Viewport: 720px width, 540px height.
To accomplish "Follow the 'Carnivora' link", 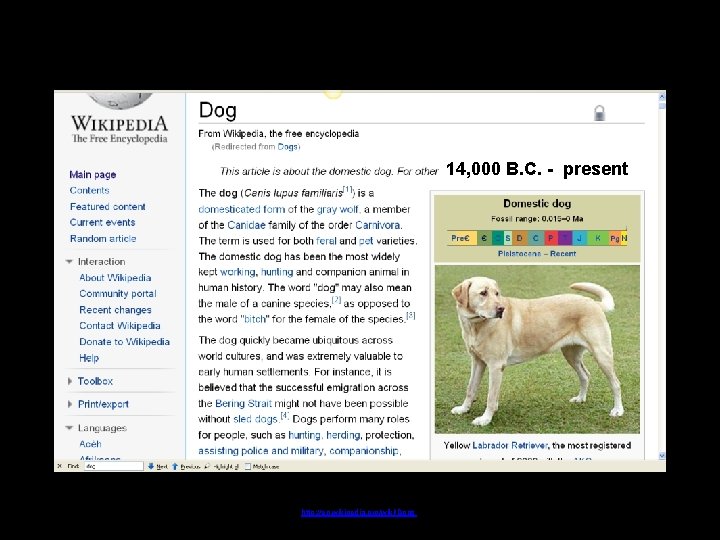I will pos(377,225).
